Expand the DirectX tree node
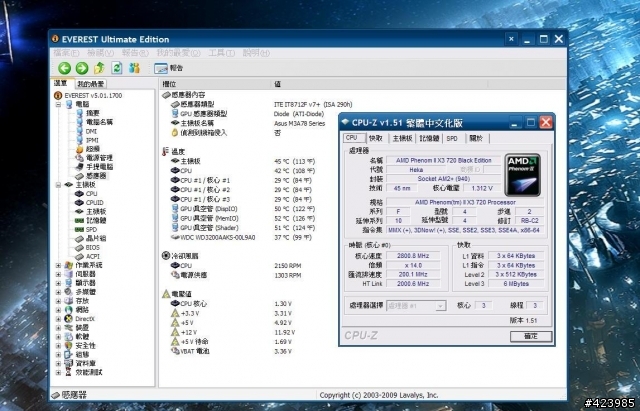The width and height of the screenshot is (640, 411). pos(58,319)
